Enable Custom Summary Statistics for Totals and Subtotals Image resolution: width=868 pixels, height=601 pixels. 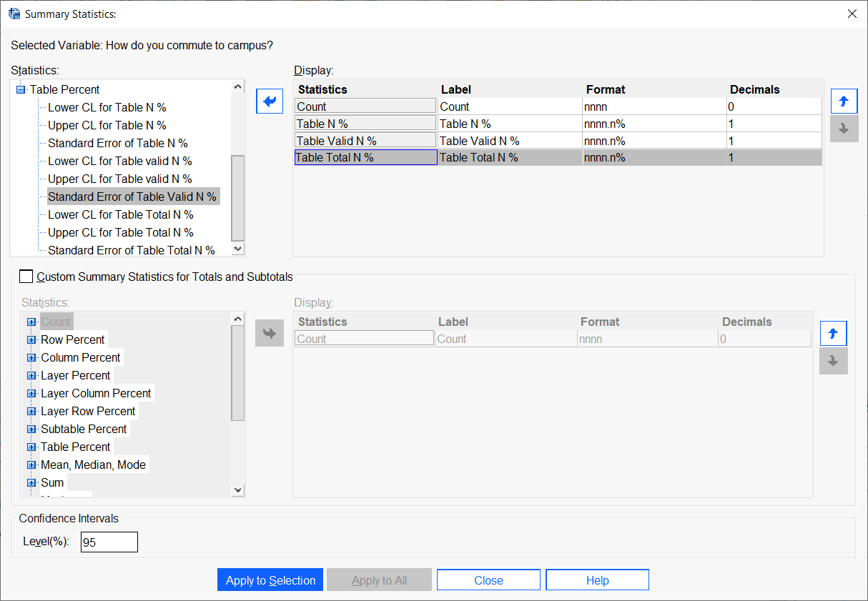click(x=26, y=276)
